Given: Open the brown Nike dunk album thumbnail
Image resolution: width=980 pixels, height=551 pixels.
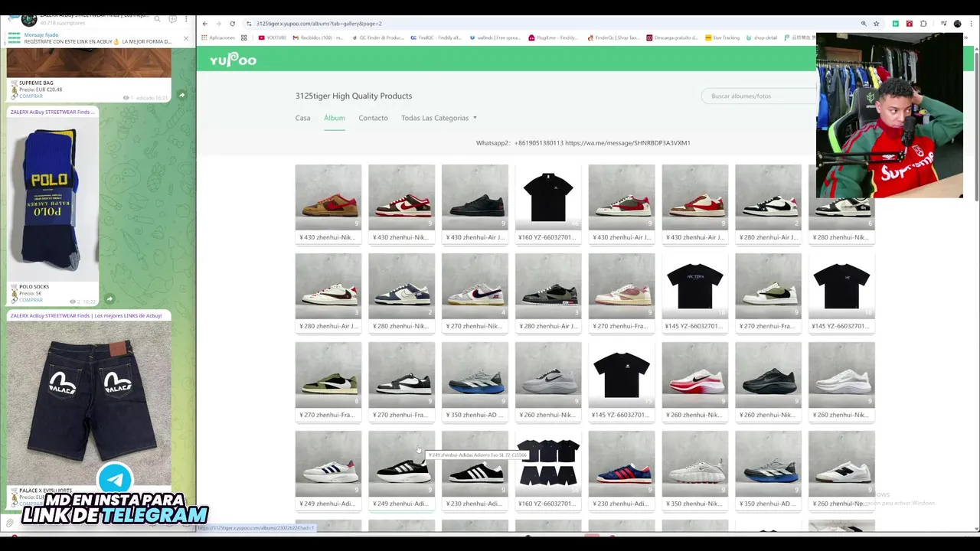Looking at the screenshot, I should coord(328,197).
